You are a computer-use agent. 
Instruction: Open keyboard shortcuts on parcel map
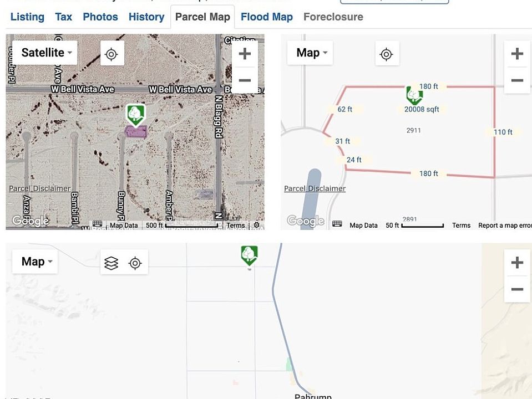(337, 224)
